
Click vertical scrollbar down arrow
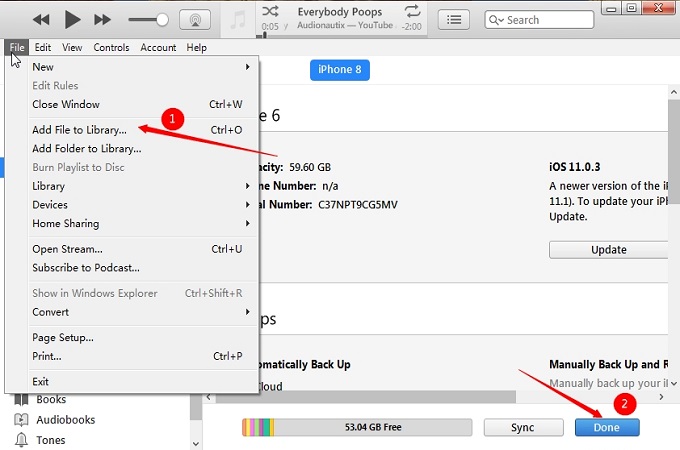tap(673, 383)
